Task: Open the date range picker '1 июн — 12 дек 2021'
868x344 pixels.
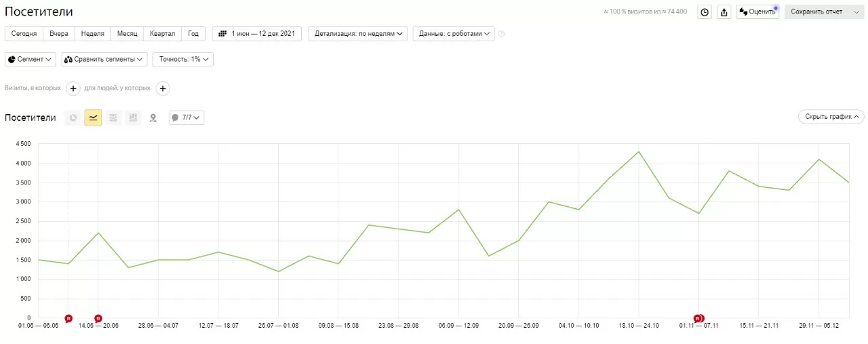Action: (x=257, y=33)
